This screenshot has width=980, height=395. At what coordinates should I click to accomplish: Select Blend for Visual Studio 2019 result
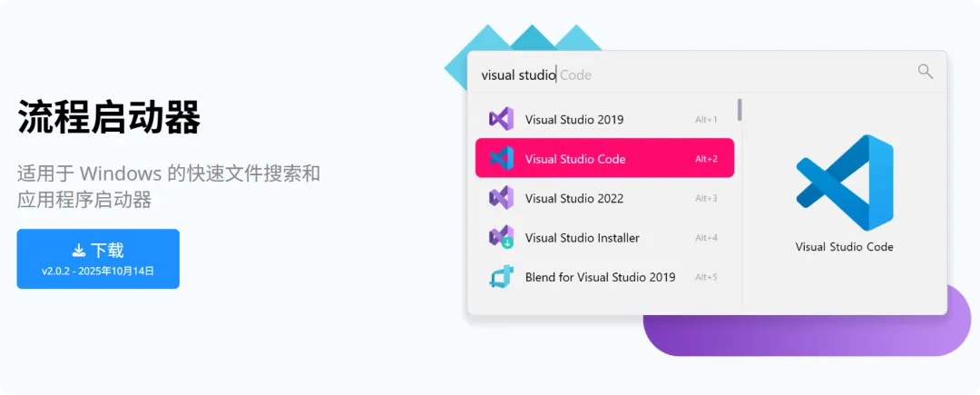604,277
